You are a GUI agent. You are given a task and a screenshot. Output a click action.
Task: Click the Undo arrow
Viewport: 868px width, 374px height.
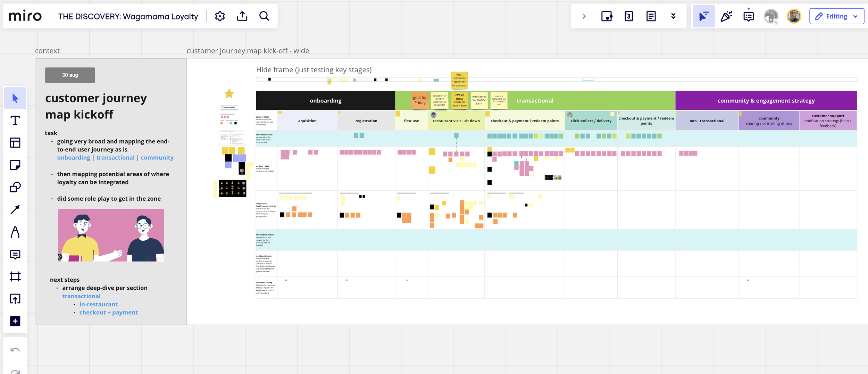[15, 350]
